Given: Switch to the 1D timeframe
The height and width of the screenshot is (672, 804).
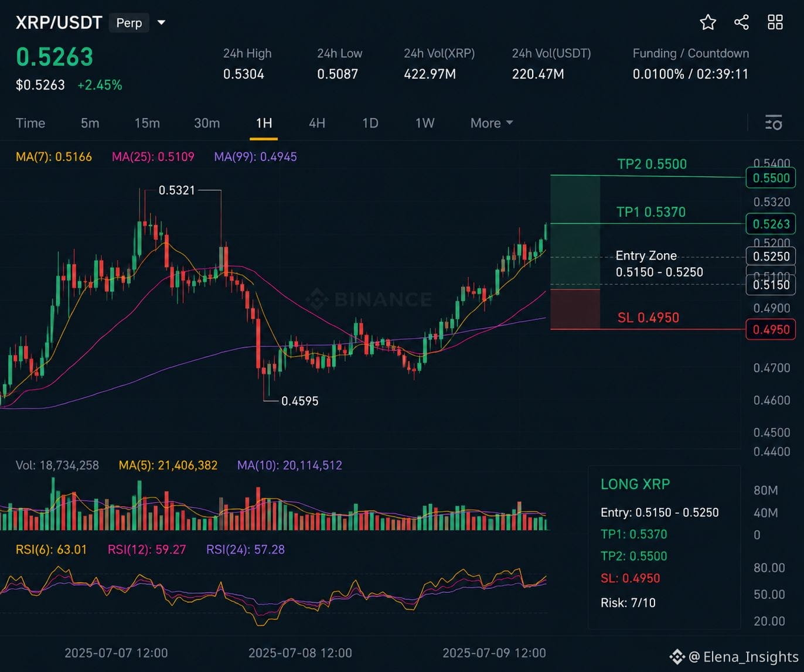Looking at the screenshot, I should coord(370,123).
